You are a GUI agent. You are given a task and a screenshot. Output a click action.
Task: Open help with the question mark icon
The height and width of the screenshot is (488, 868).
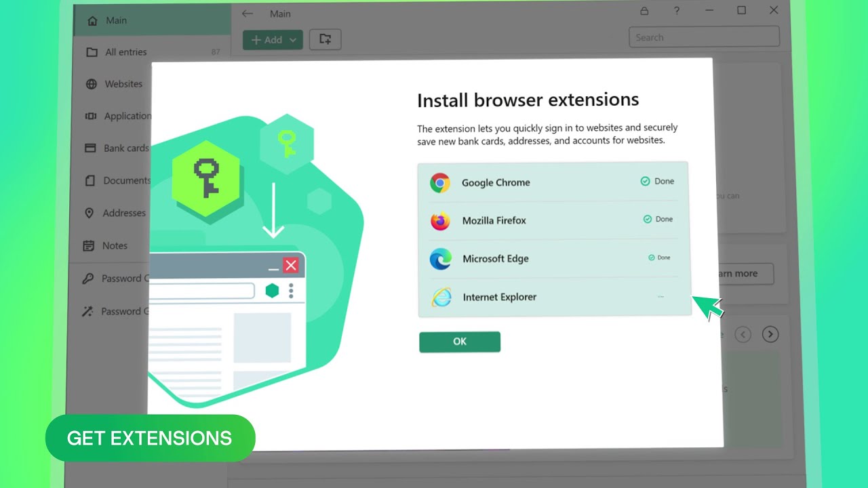pos(676,11)
